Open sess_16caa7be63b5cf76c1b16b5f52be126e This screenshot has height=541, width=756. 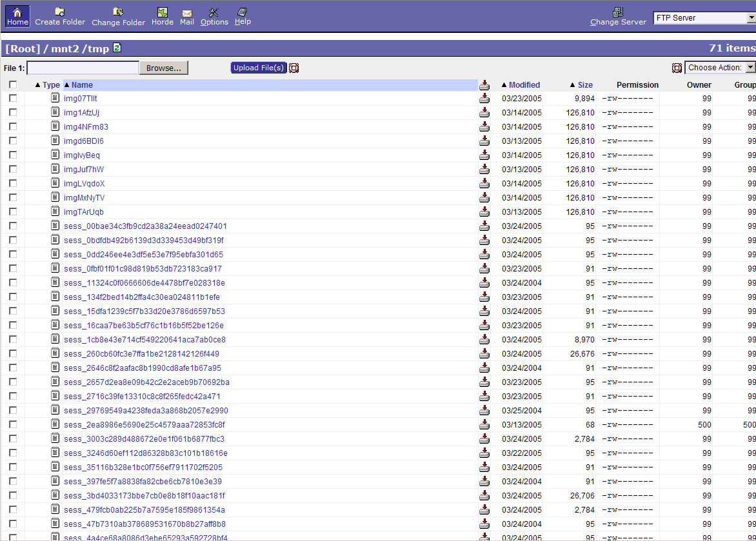[144, 326]
